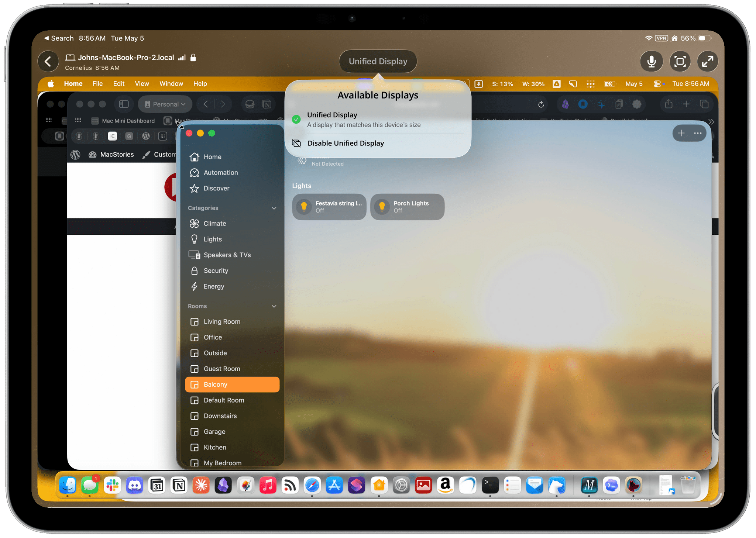The height and width of the screenshot is (538, 756).
Task: Open Automation in the sidebar
Action: coord(232,173)
